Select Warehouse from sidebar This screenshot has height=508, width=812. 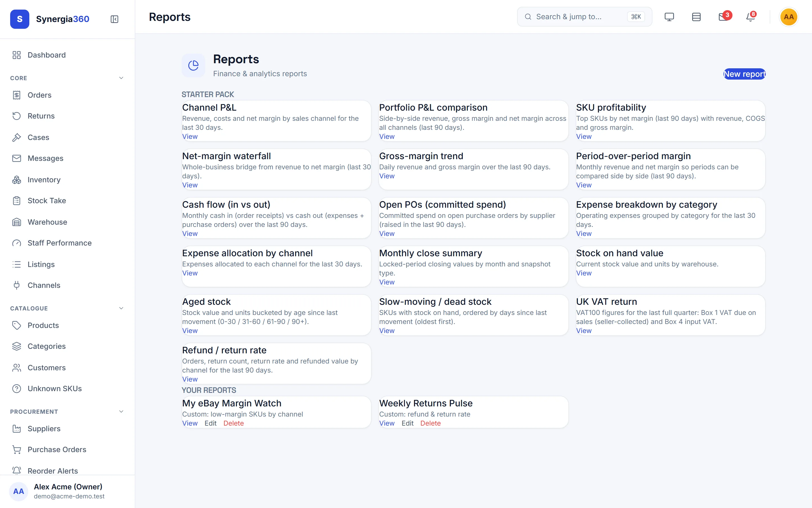coord(67,222)
